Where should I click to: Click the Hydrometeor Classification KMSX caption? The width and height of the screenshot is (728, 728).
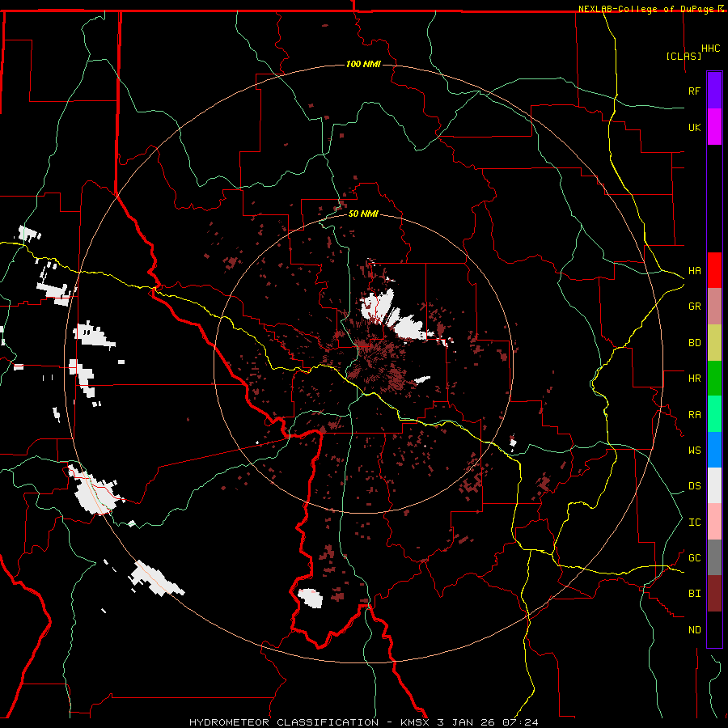[363, 722]
